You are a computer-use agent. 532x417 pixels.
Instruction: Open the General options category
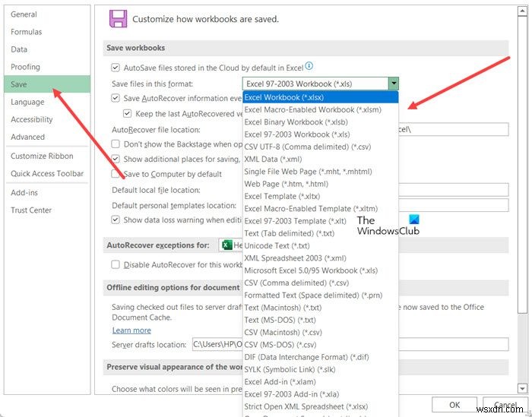pyautogui.click(x=47, y=14)
